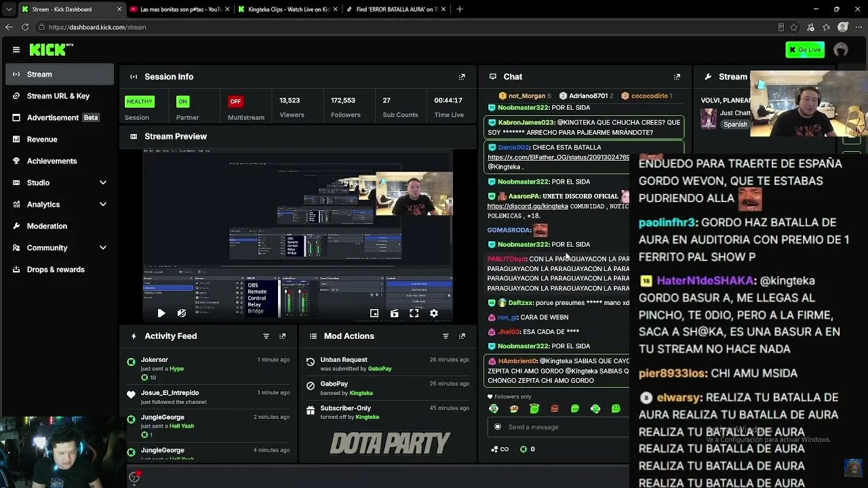
Task: Click GaboPay in the Unban Request entry
Action: coord(380,369)
